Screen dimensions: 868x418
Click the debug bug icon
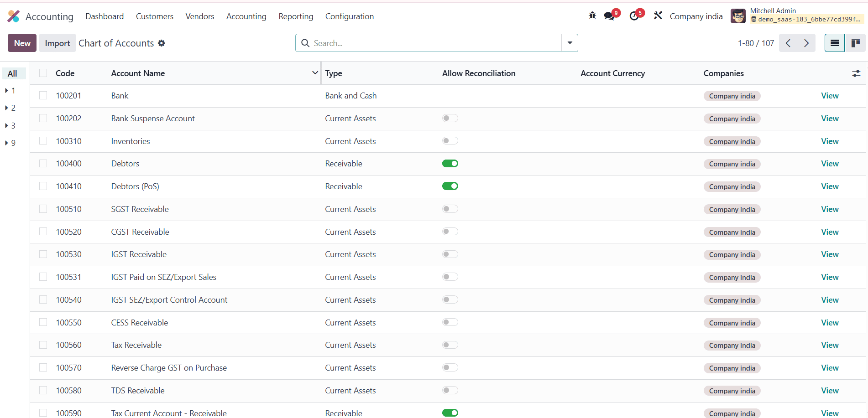(x=592, y=15)
